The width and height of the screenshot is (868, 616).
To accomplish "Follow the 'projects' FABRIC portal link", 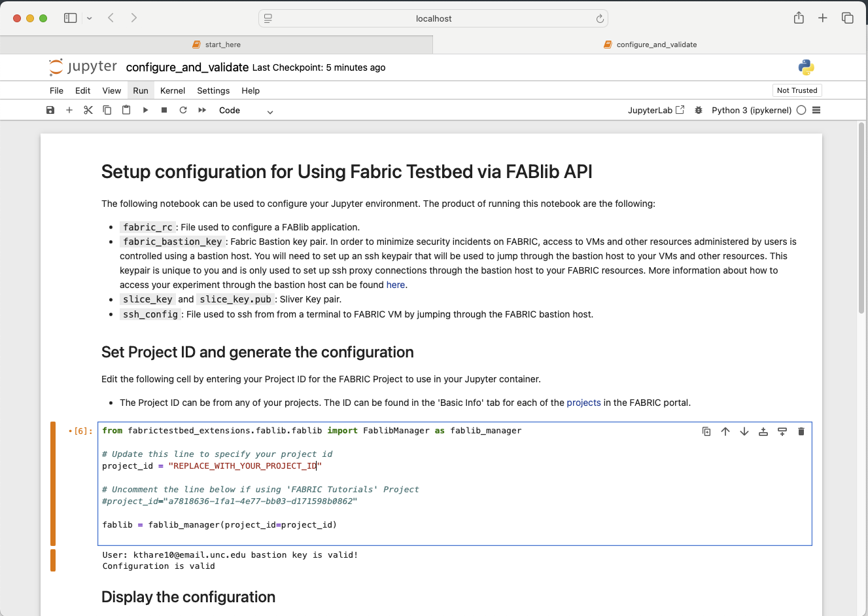I will pyautogui.click(x=583, y=403).
